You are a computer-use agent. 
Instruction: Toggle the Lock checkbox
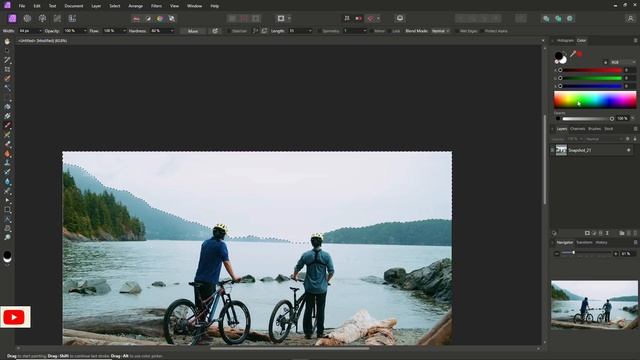tap(389, 31)
